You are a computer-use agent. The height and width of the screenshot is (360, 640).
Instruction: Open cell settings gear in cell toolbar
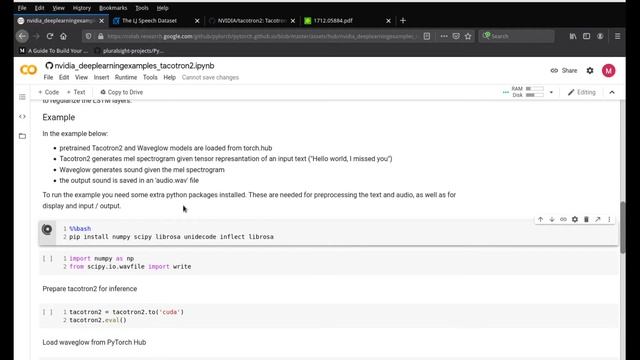click(575, 220)
